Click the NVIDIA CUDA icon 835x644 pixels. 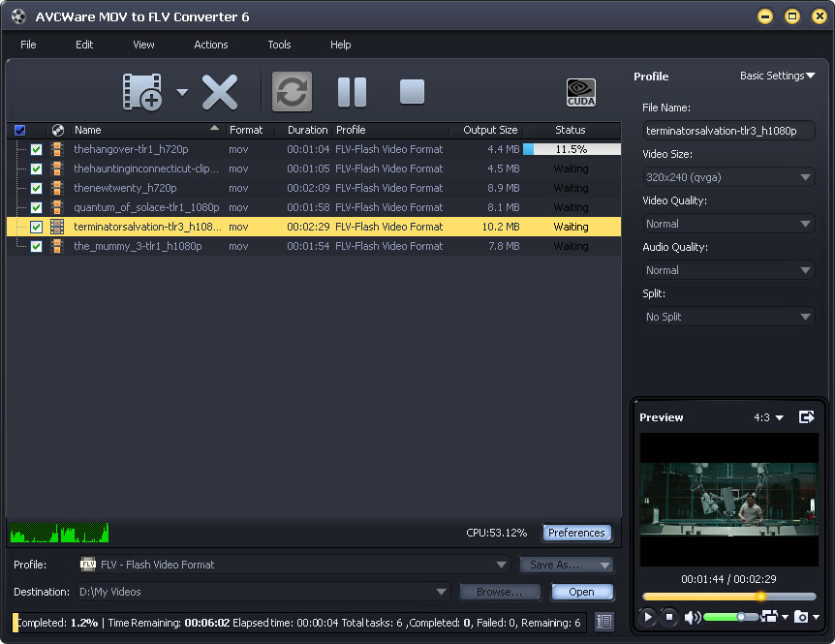point(581,93)
